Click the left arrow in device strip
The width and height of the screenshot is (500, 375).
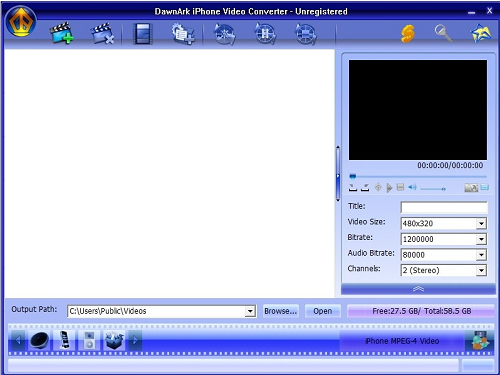18,340
